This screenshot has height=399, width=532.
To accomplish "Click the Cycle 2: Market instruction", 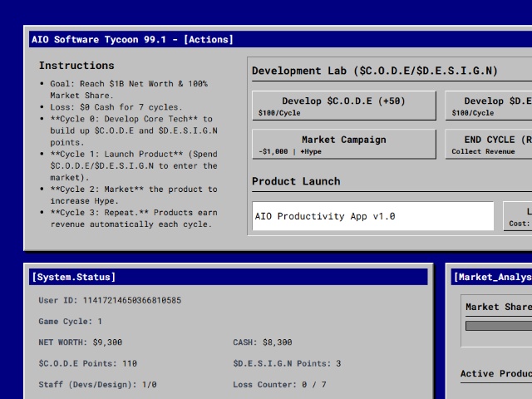I will coord(134,195).
